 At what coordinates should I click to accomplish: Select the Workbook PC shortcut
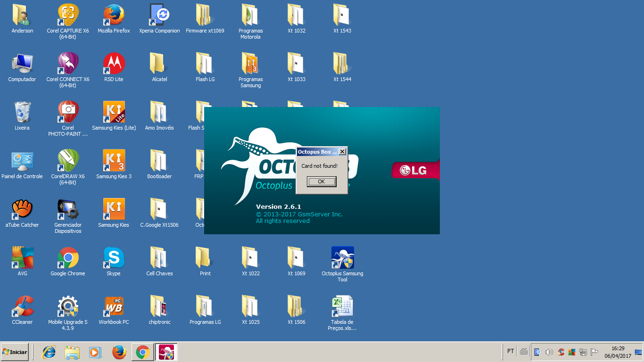click(x=114, y=310)
